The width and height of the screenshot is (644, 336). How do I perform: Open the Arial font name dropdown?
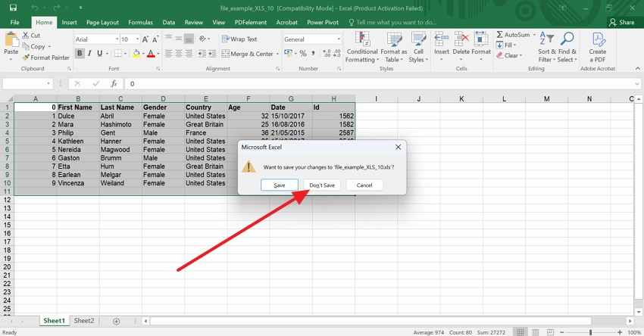[117, 39]
